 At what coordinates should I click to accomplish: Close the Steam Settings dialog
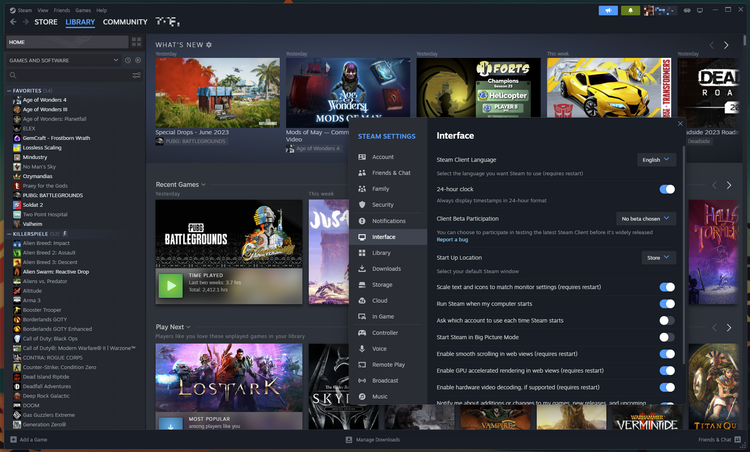[x=680, y=123]
